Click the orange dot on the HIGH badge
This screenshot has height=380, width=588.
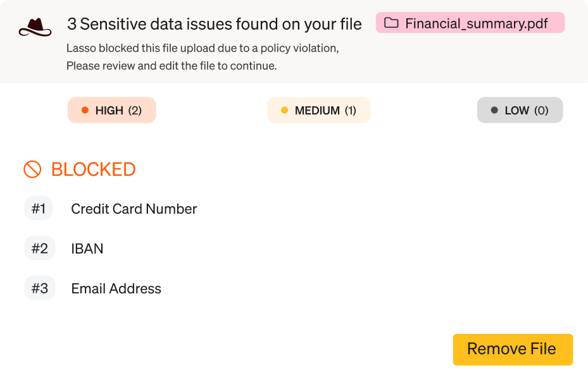pyautogui.click(x=85, y=110)
